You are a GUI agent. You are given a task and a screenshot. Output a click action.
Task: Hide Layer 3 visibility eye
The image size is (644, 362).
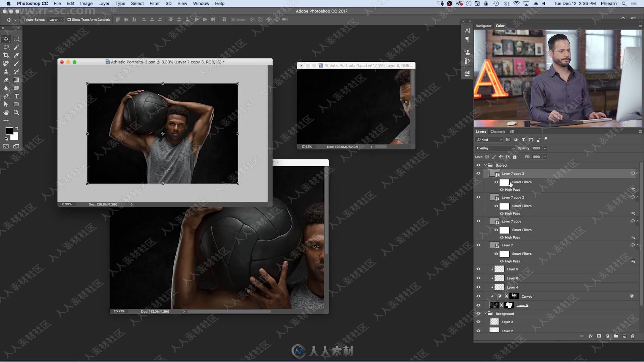coord(478,322)
